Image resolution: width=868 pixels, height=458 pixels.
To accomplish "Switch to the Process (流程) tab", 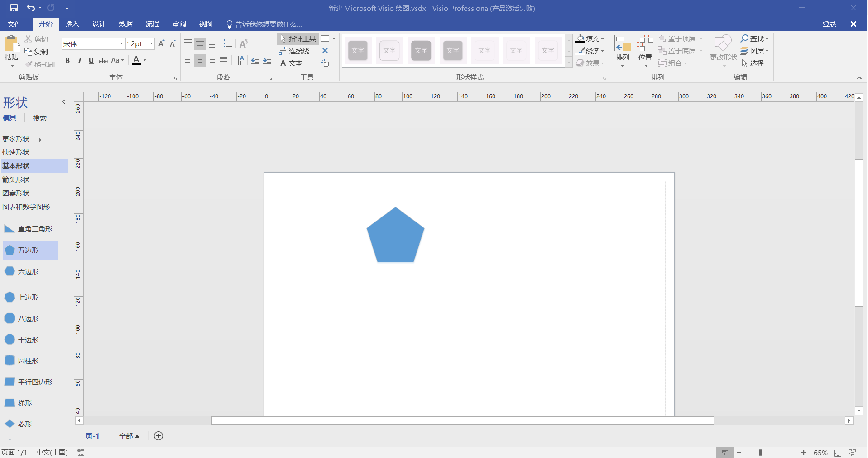I will click(x=152, y=24).
